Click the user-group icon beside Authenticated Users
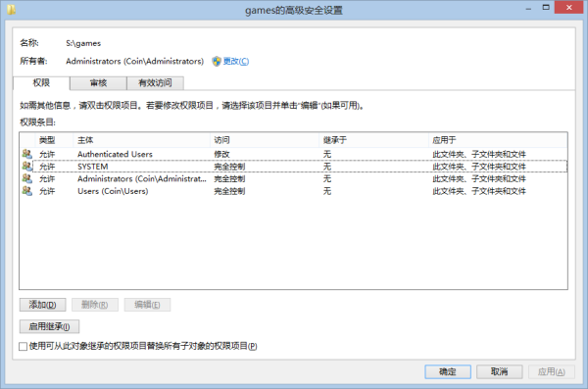This screenshot has width=588, height=389. (27, 154)
